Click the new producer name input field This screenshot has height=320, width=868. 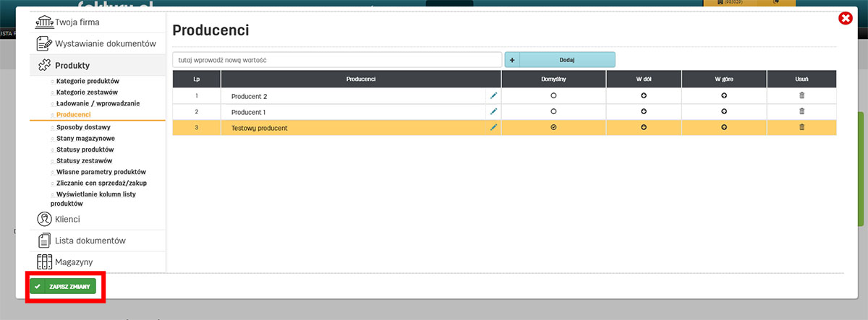[336, 60]
